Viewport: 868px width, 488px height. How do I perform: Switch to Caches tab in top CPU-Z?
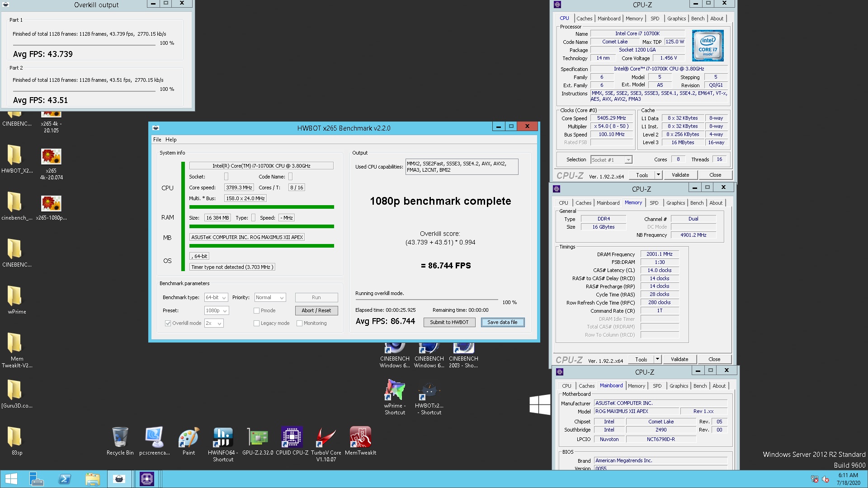pos(584,19)
